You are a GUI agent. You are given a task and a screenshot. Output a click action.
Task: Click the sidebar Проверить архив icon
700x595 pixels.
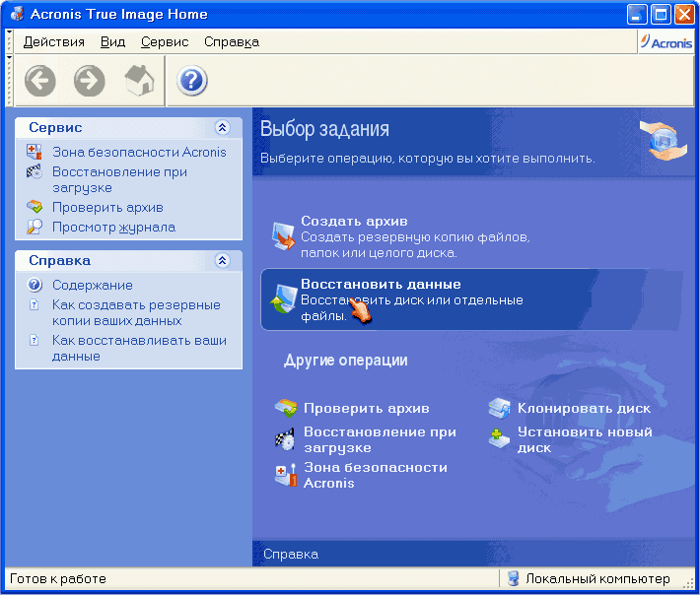pyautogui.click(x=34, y=207)
